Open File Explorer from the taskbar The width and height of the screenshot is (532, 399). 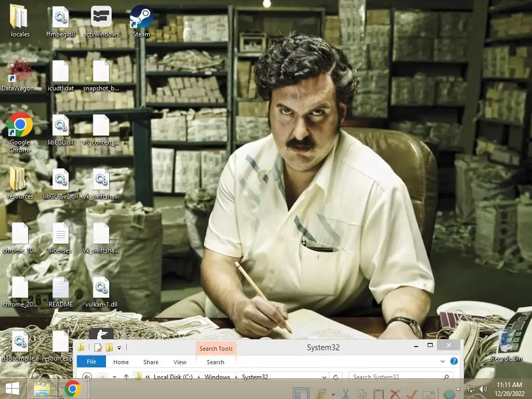pyautogui.click(x=42, y=389)
